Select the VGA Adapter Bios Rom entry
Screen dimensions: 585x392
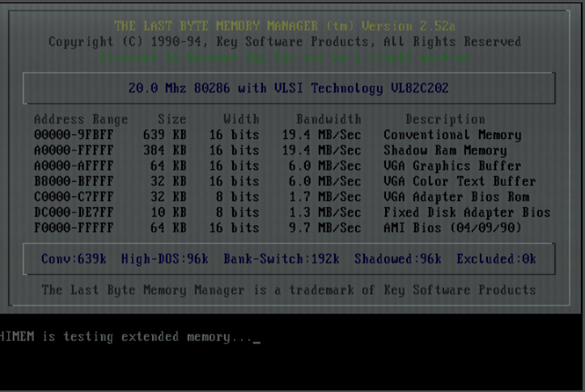pyautogui.click(x=456, y=196)
